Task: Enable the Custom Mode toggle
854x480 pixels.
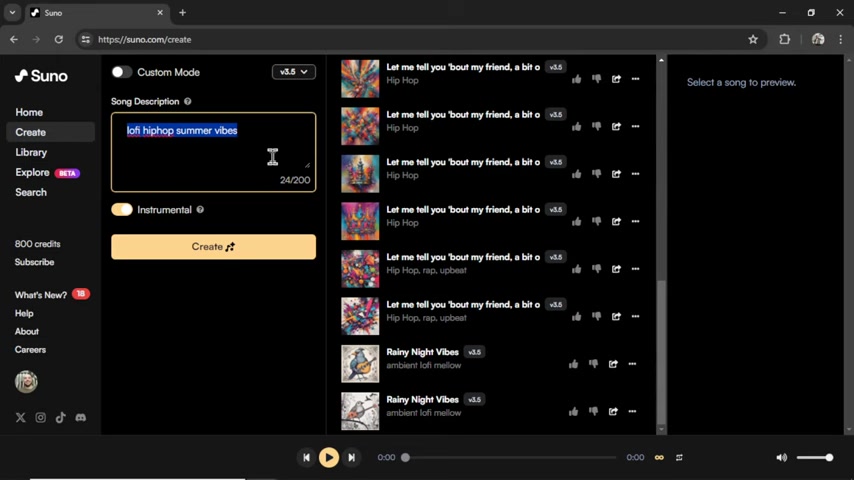Action: (x=121, y=72)
